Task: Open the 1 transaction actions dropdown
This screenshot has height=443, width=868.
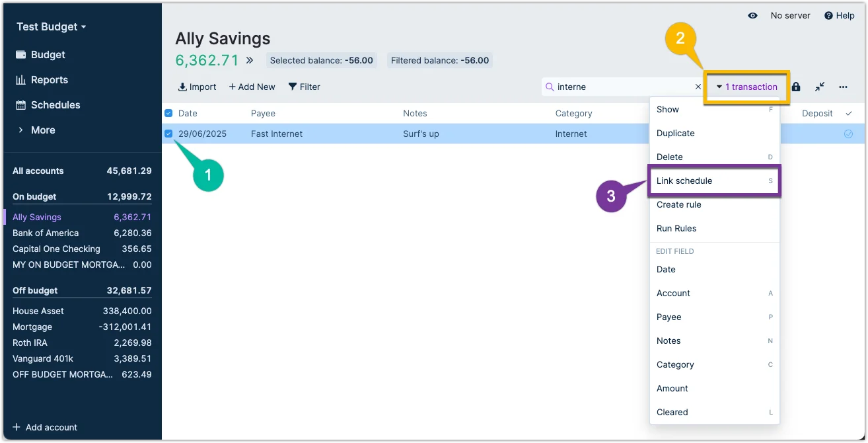Action: (x=746, y=87)
